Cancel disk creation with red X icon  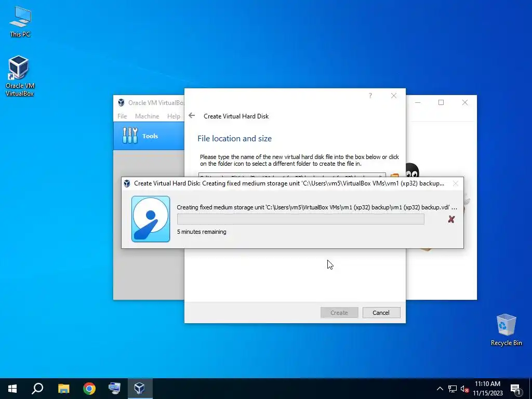[451, 219]
